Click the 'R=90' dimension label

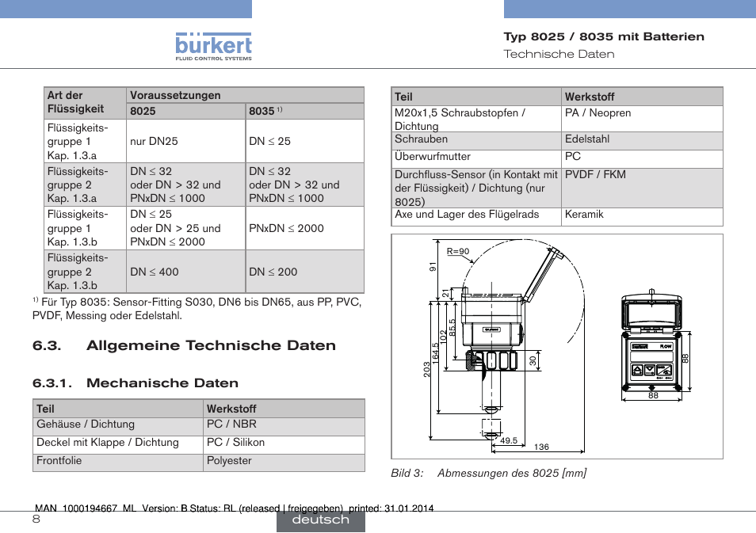tap(457, 252)
